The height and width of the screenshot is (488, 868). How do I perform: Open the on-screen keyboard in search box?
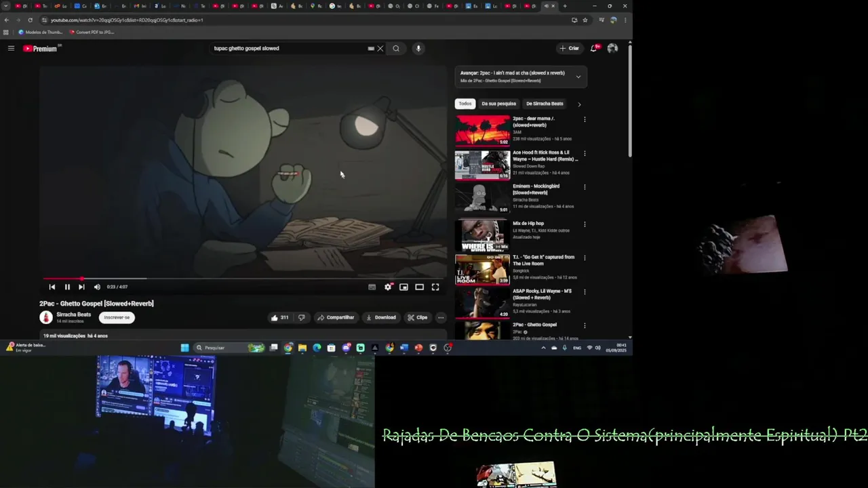[371, 48]
